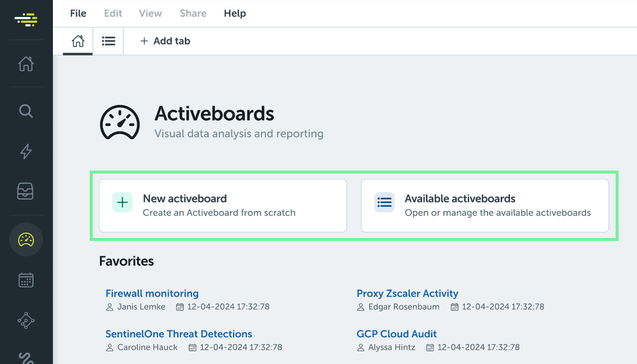Viewport: 637px width, 364px height.
Task: Open the inbox tray sidebar icon
Action: click(26, 191)
